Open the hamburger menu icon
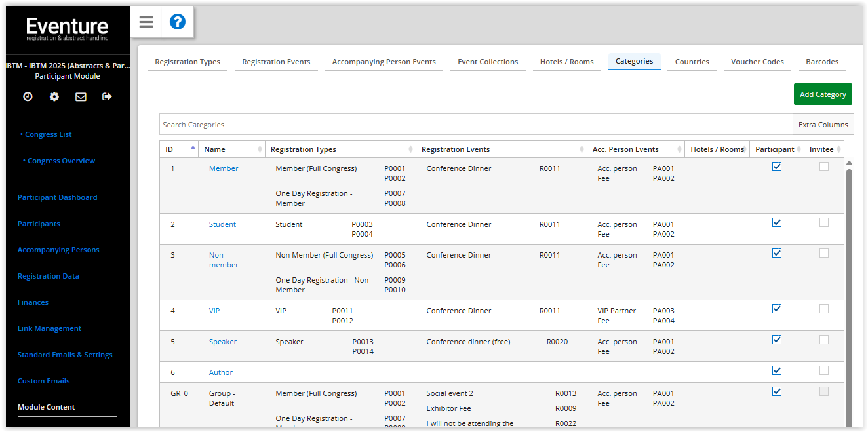 (x=146, y=22)
